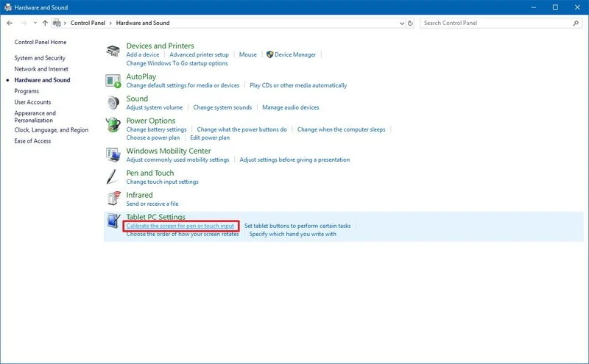
Task: Click Change battery settings
Action: tap(156, 129)
